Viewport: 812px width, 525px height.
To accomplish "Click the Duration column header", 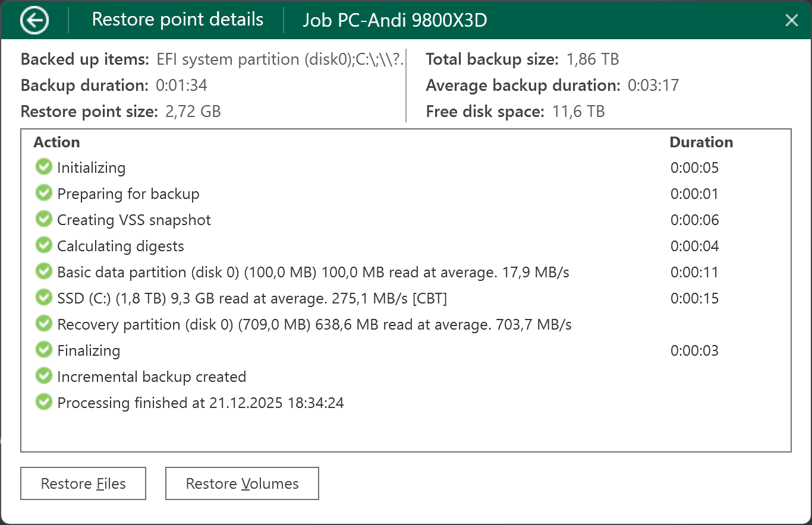I will click(x=701, y=143).
